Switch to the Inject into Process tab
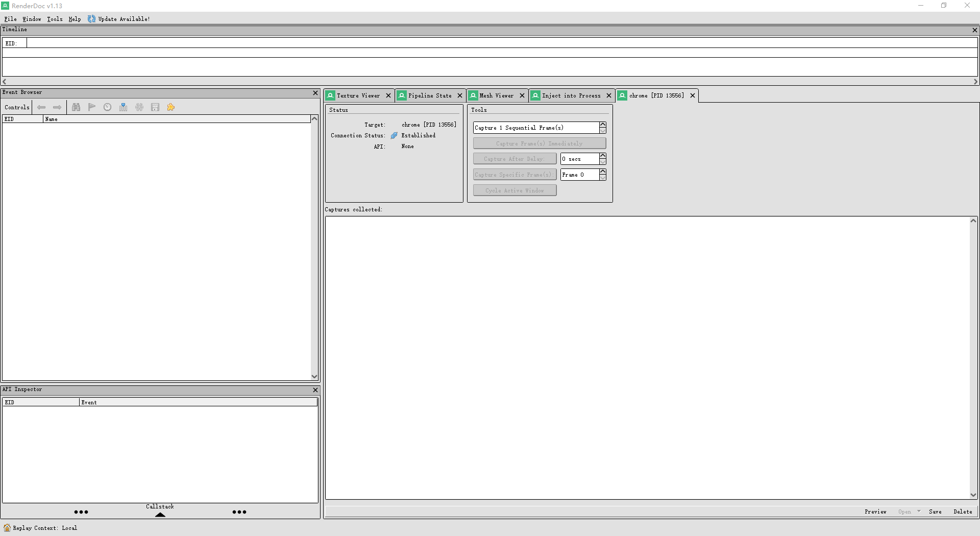 [571, 95]
